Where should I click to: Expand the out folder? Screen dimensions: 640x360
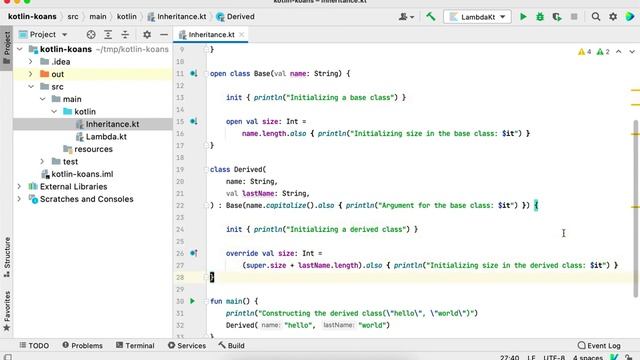[x=31, y=74]
